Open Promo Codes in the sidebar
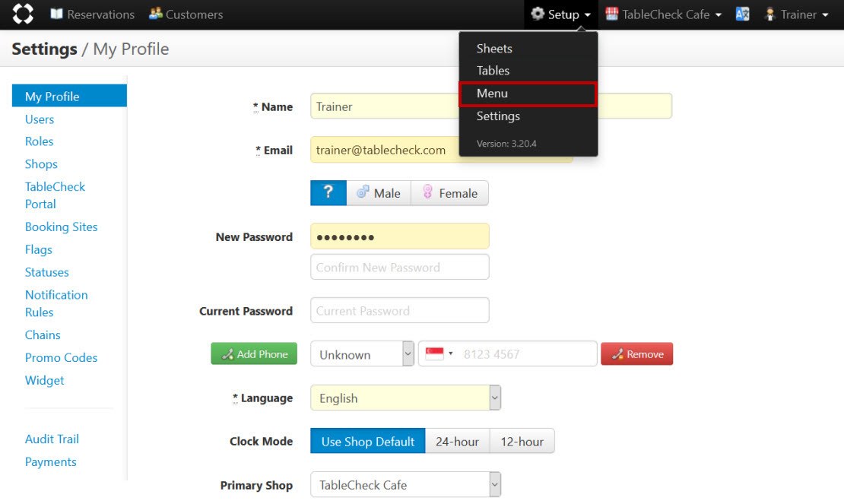The image size is (844, 504). pyautogui.click(x=62, y=358)
